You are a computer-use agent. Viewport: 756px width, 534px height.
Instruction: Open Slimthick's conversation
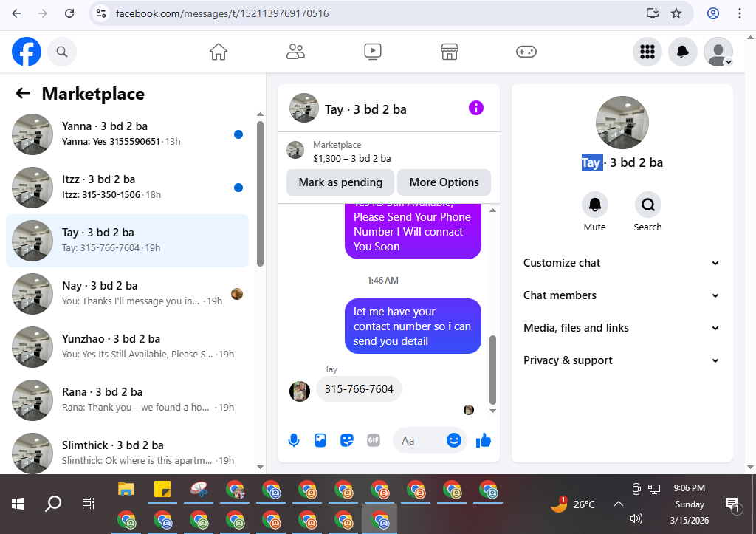click(x=127, y=453)
